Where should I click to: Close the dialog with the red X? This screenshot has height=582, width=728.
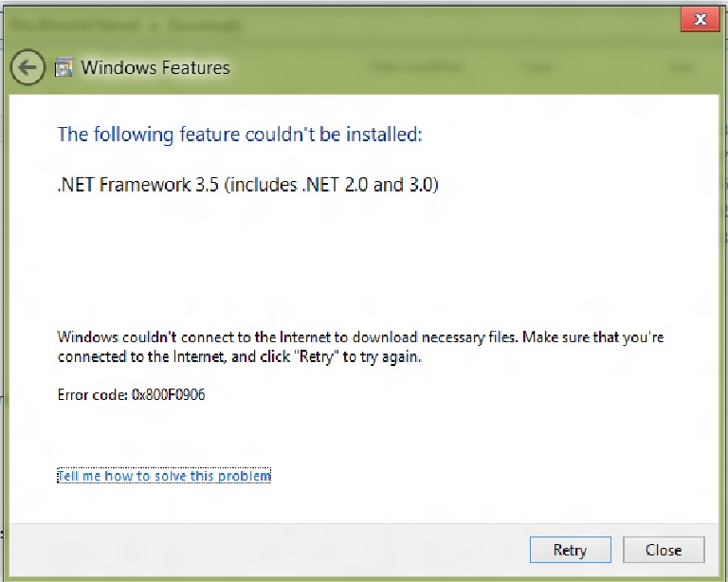700,20
